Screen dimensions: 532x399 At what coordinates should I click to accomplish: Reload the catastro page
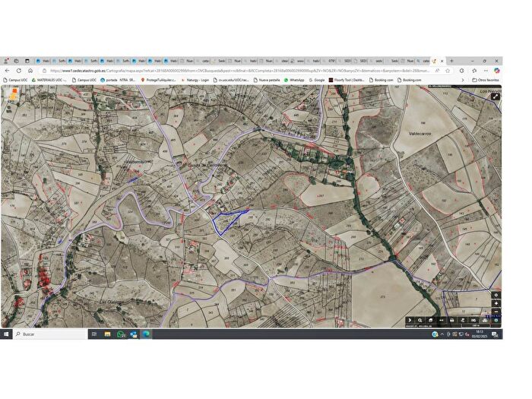click(x=19, y=71)
